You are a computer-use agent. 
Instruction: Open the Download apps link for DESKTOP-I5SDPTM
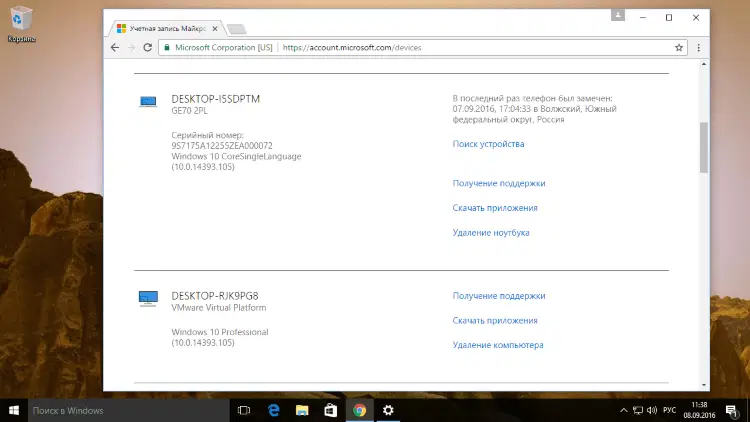point(495,208)
